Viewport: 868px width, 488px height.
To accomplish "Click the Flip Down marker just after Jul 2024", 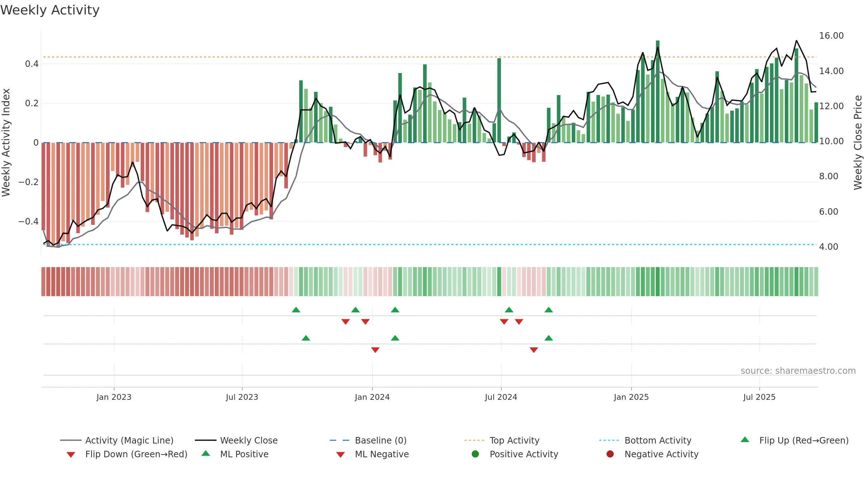I will (x=504, y=322).
